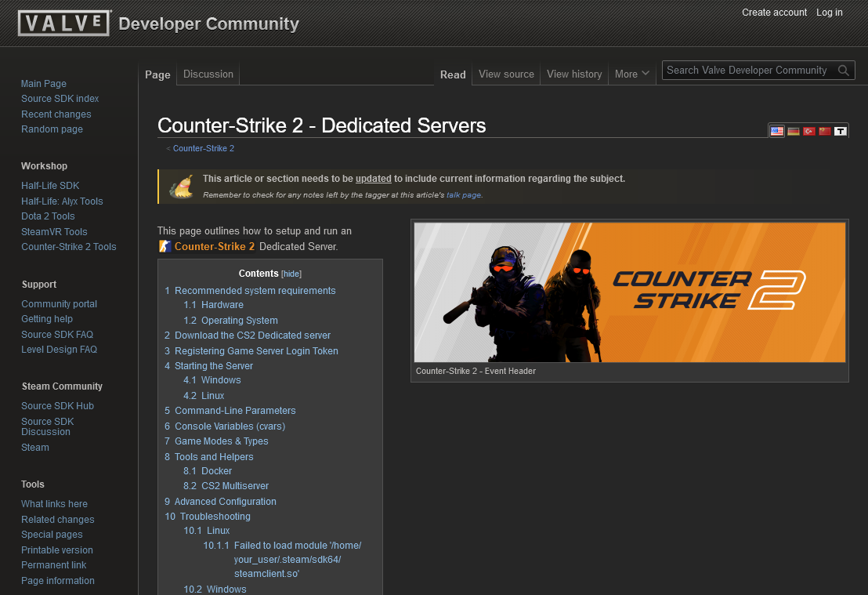The image size is (868, 595).
Task: Open the talk page link
Action: pyautogui.click(x=463, y=195)
